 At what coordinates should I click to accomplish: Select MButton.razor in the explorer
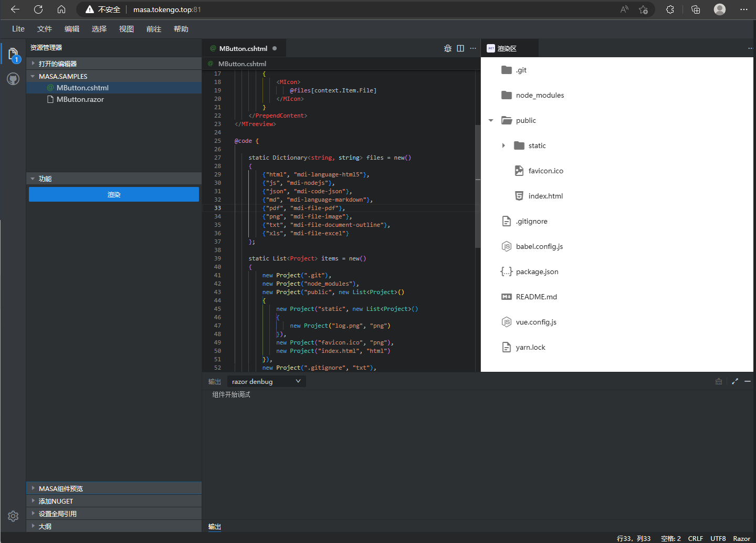tap(81, 99)
